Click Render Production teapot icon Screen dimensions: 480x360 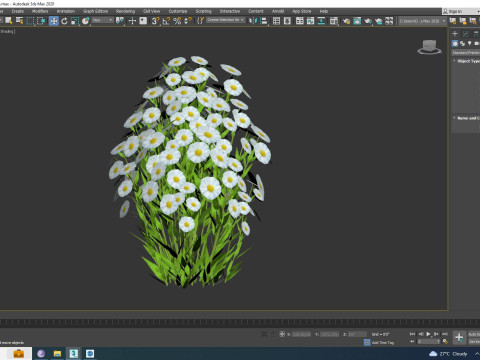tap(368, 21)
